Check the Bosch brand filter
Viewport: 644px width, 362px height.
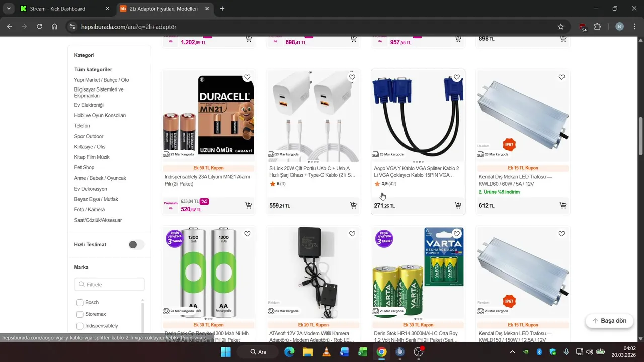tap(79, 303)
